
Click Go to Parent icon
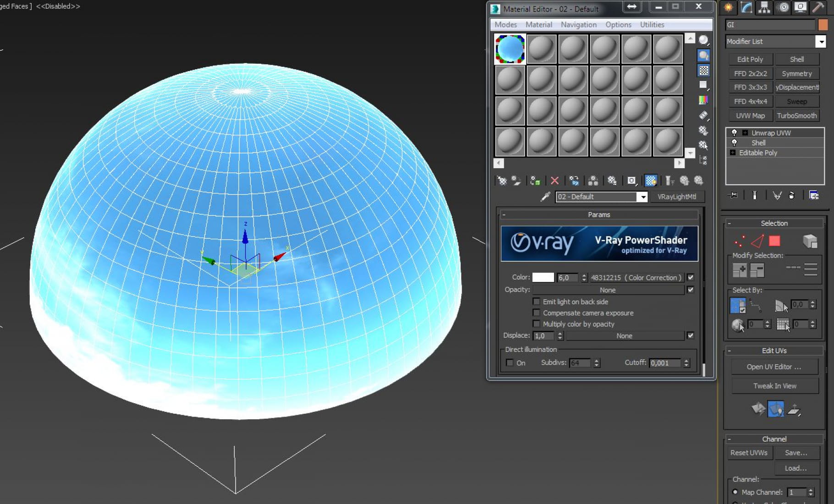click(684, 181)
